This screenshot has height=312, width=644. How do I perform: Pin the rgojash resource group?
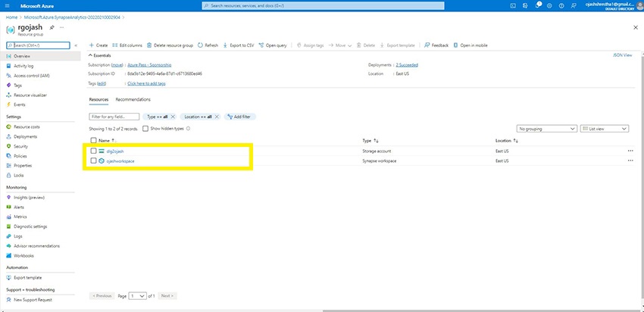coord(52,27)
